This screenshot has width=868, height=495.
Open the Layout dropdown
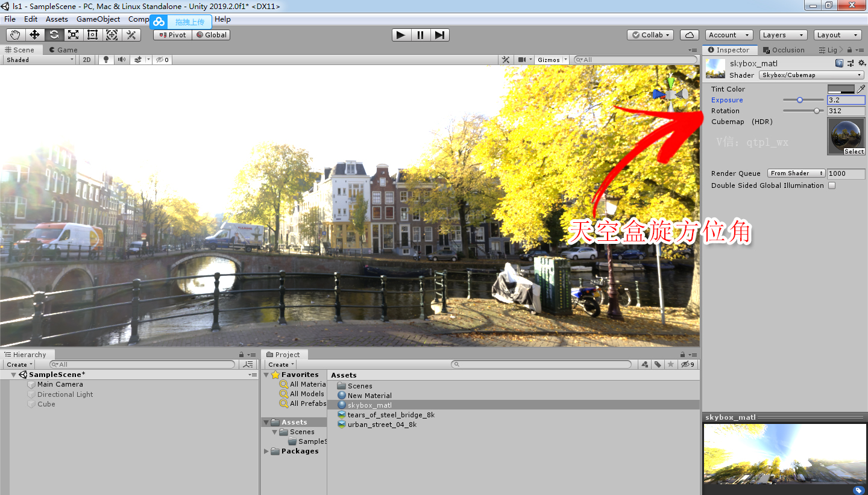837,35
